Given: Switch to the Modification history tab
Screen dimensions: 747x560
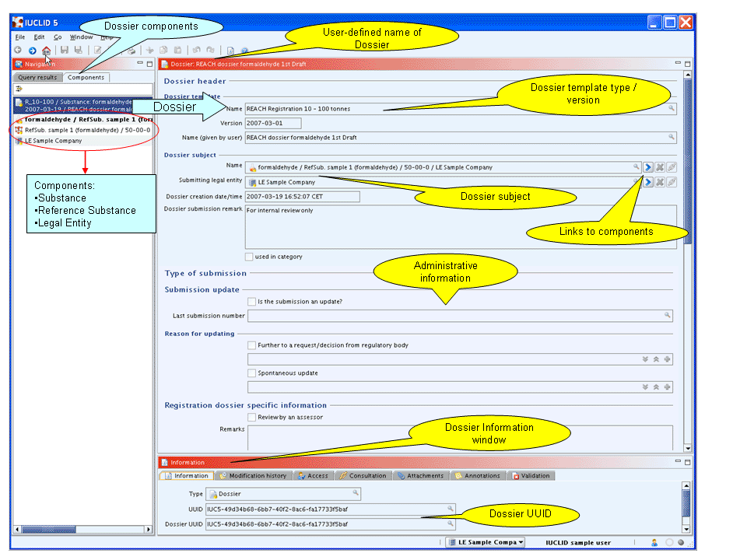Looking at the screenshot, I should [253, 476].
